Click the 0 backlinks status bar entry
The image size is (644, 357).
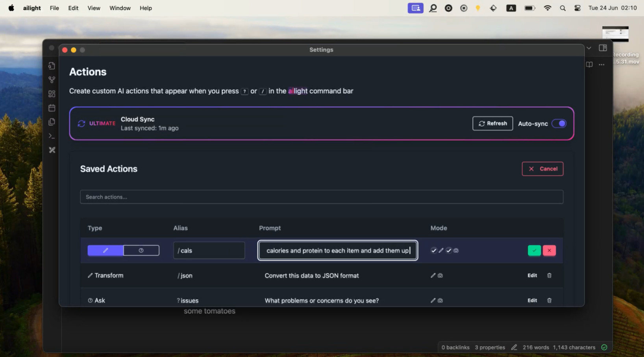pos(455,347)
